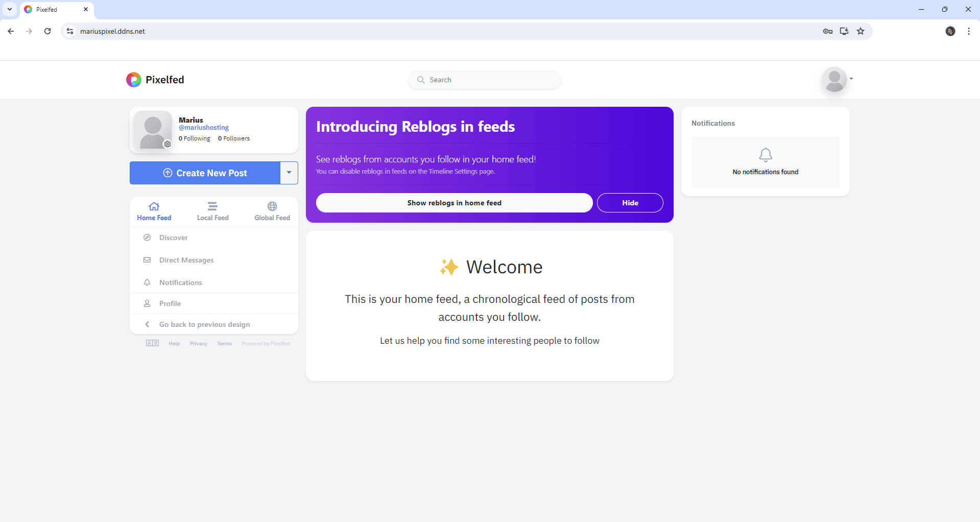This screenshot has height=522, width=980.
Task: Reload the page with refresh icon
Action: 47,31
